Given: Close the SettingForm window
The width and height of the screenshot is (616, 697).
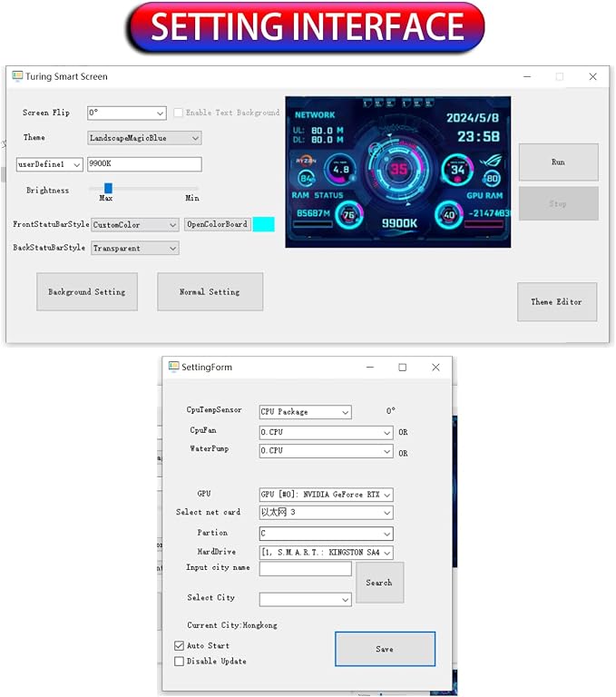Looking at the screenshot, I should (435, 368).
